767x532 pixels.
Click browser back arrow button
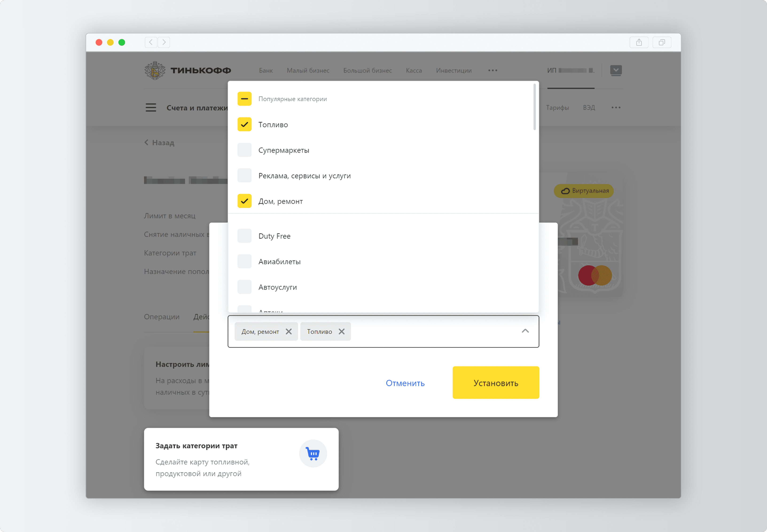click(151, 42)
